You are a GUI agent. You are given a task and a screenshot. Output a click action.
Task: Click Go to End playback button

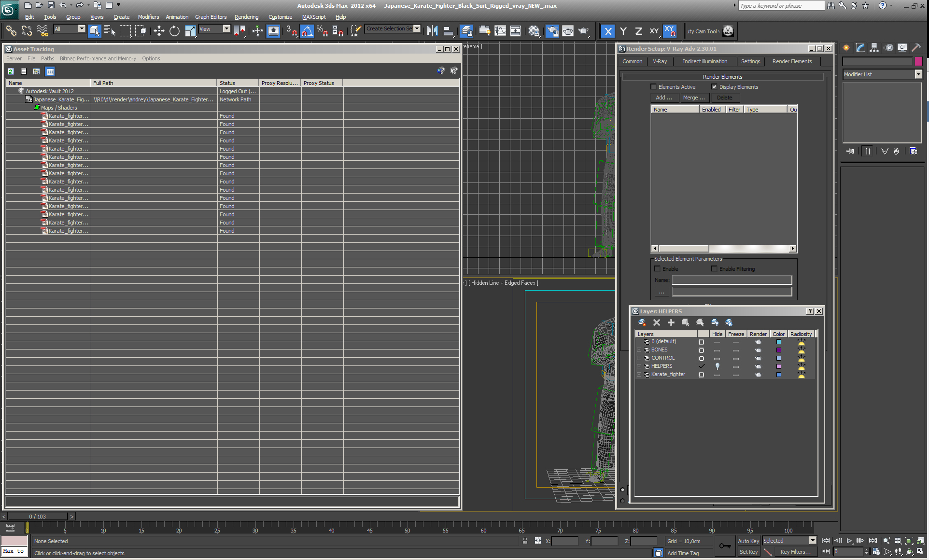pyautogui.click(x=873, y=541)
